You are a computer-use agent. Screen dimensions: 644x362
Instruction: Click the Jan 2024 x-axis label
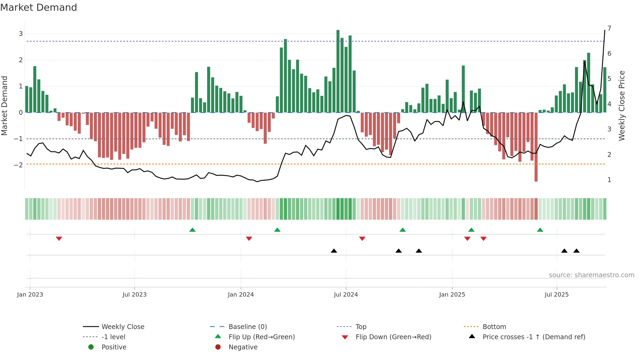[x=241, y=295]
